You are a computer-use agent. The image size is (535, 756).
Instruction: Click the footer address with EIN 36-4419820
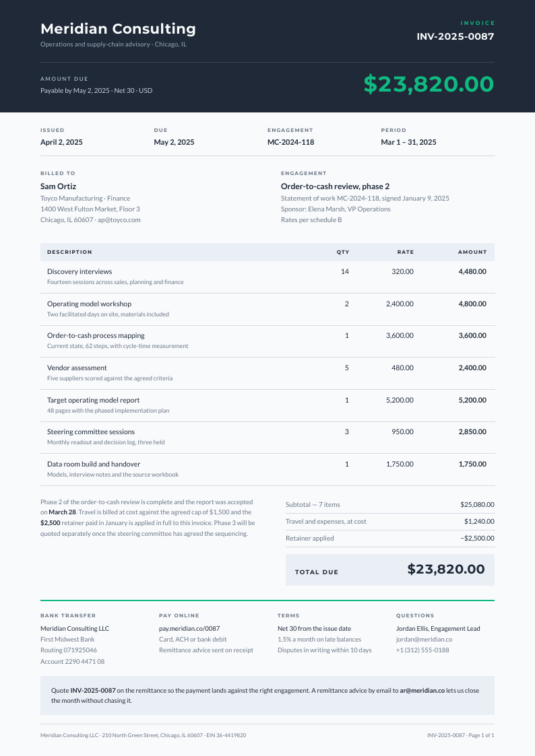click(144, 735)
